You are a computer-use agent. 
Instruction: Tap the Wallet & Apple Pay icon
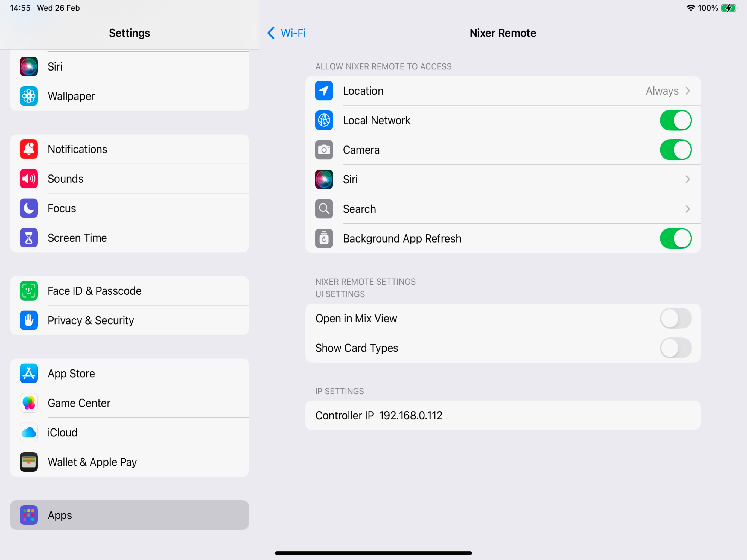[x=29, y=462]
